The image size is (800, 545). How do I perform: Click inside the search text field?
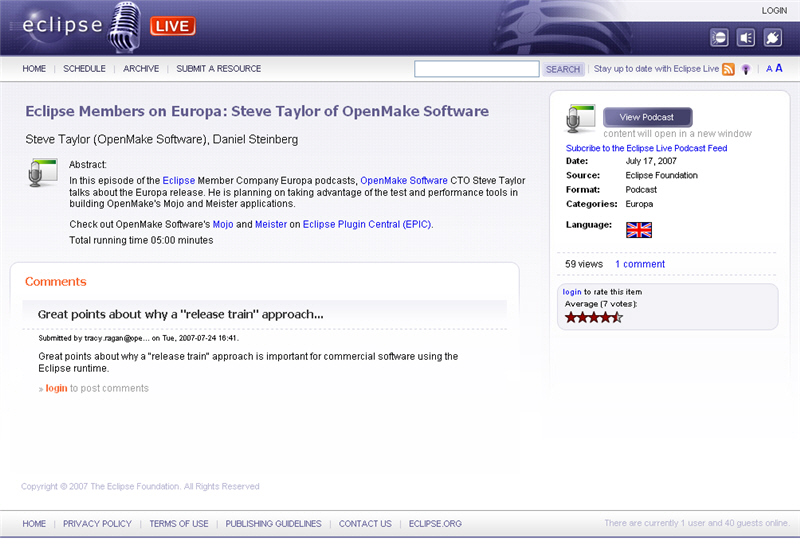pos(477,69)
